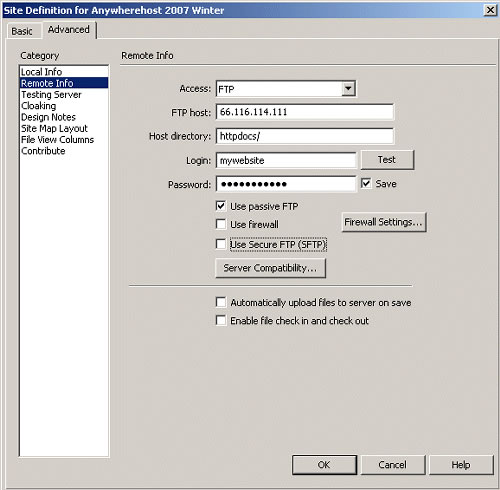Click the Test connection button
Image resolution: width=500 pixels, height=490 pixels.
pyautogui.click(x=387, y=160)
